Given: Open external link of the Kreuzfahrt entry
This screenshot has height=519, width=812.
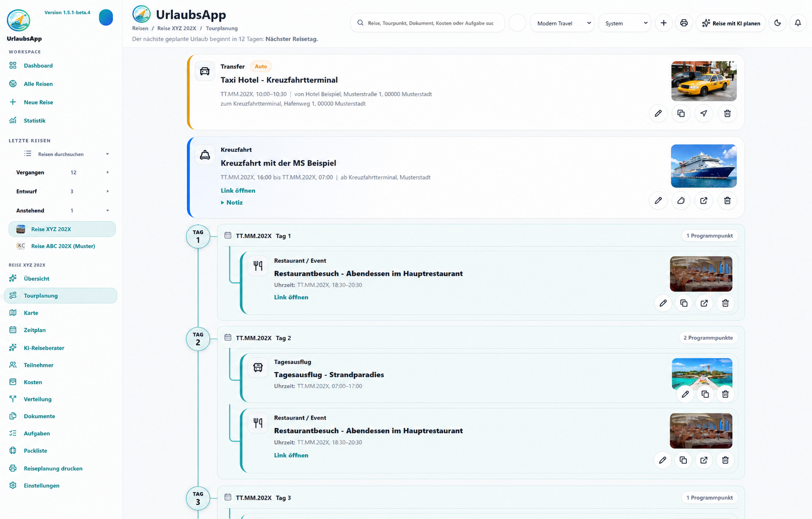Looking at the screenshot, I should (704, 201).
